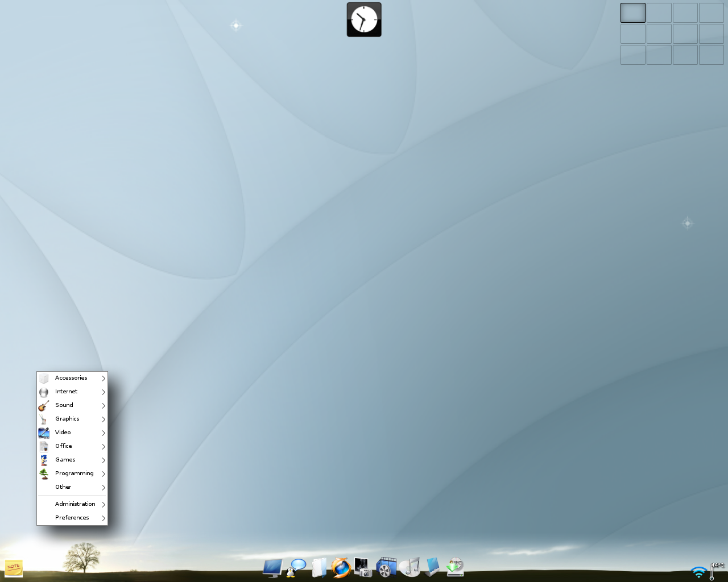
Task: Launch the Firefox browser from the dock
Action: (341, 568)
